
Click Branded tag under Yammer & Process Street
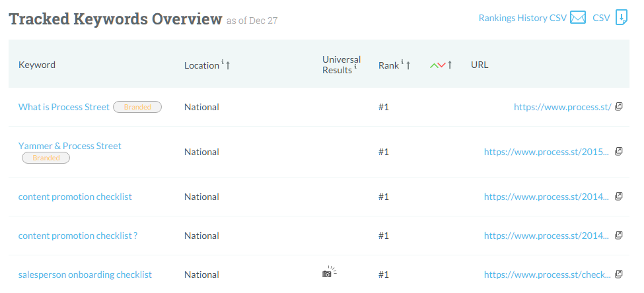46,158
